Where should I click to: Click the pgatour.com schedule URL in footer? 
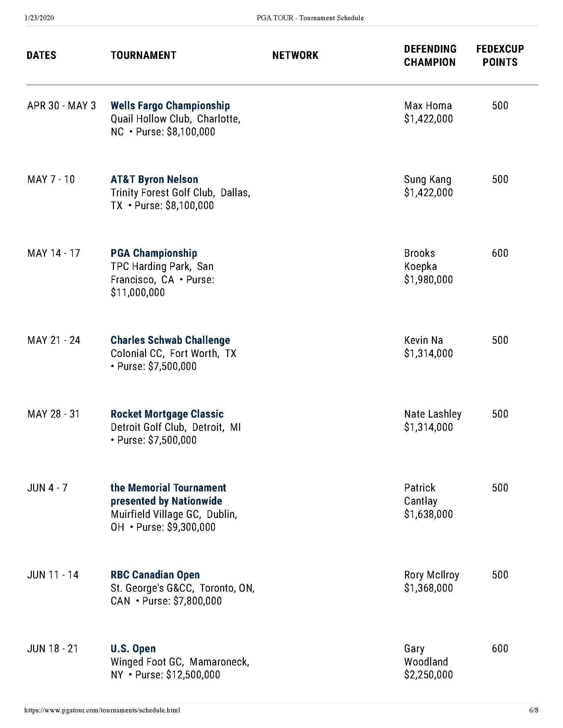point(102,710)
